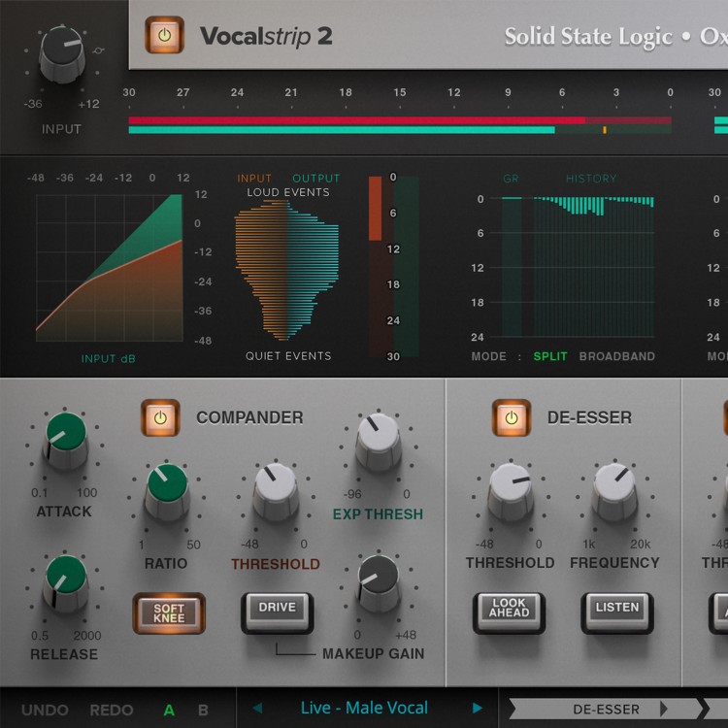
Task: Click the INPUT dB axis label
Action: [x=108, y=358]
